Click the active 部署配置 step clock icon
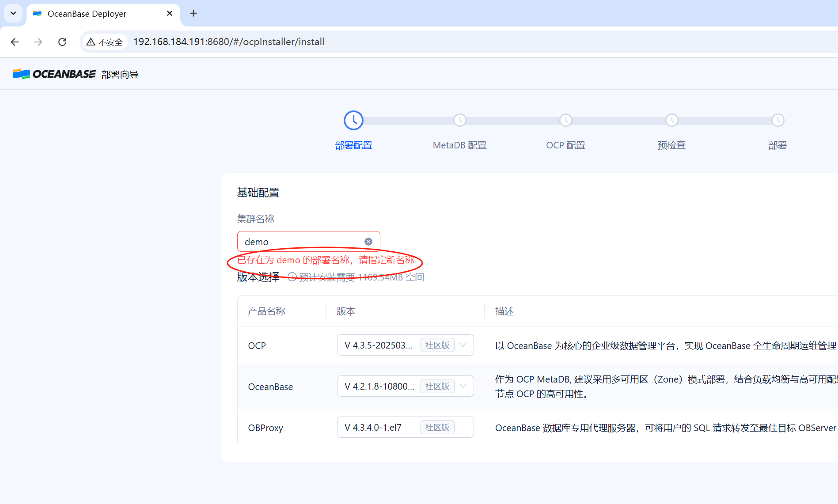Screen dimensions: 838x504 [x=353, y=120]
